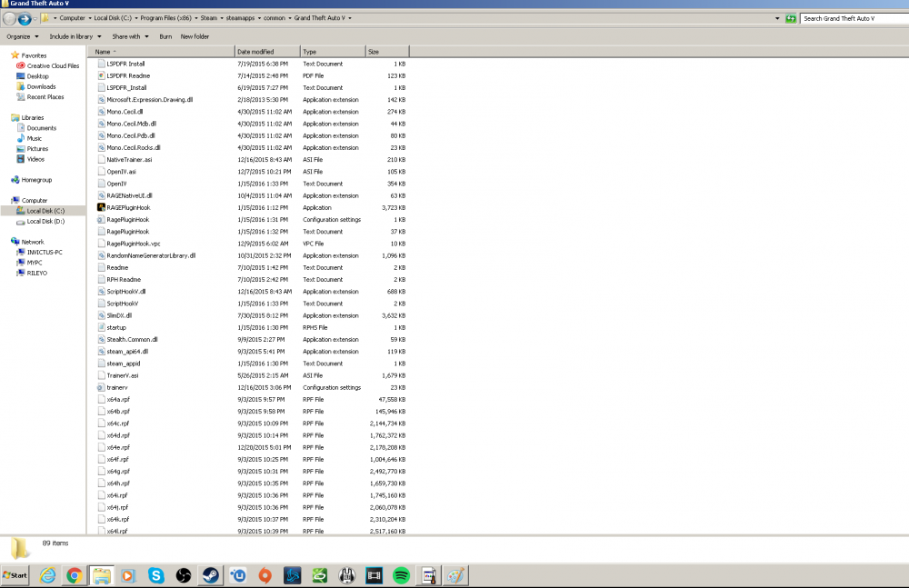Select Local Disk (D:) in navigation pane
The height and width of the screenshot is (588, 909).
point(45,222)
